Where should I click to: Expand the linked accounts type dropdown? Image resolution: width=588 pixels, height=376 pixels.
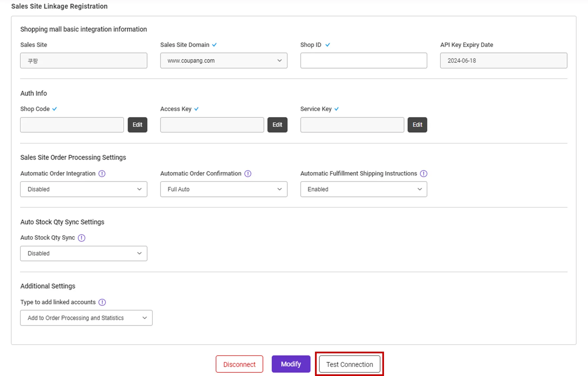[x=86, y=318]
